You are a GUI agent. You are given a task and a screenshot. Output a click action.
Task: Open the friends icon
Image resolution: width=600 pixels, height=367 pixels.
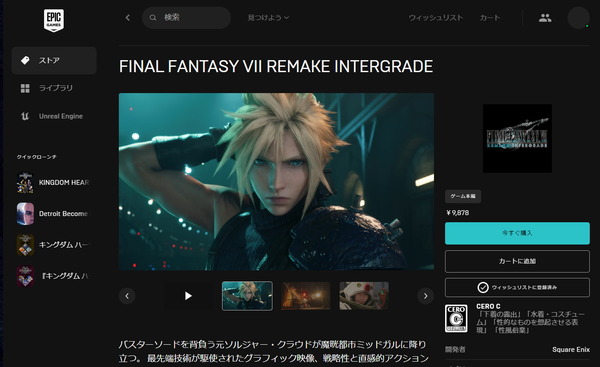click(x=545, y=18)
